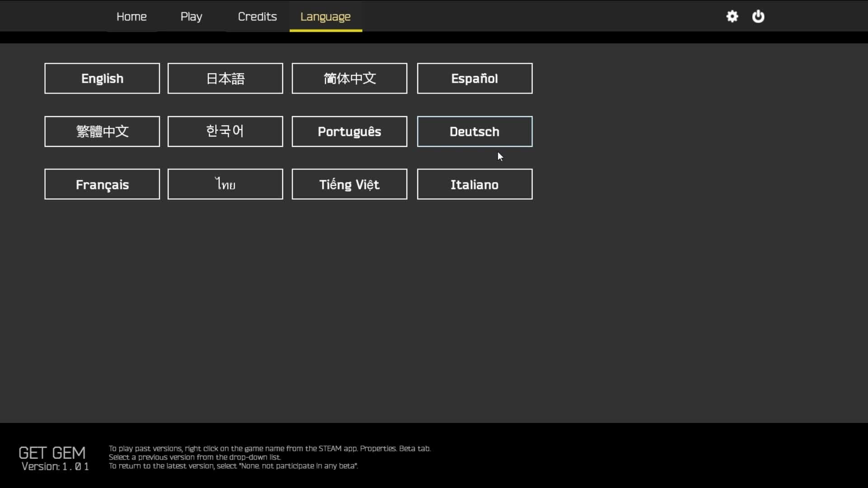Image resolution: width=868 pixels, height=488 pixels.
Task: Select the Japanese 日本語 language button
Action: pyautogui.click(x=225, y=79)
